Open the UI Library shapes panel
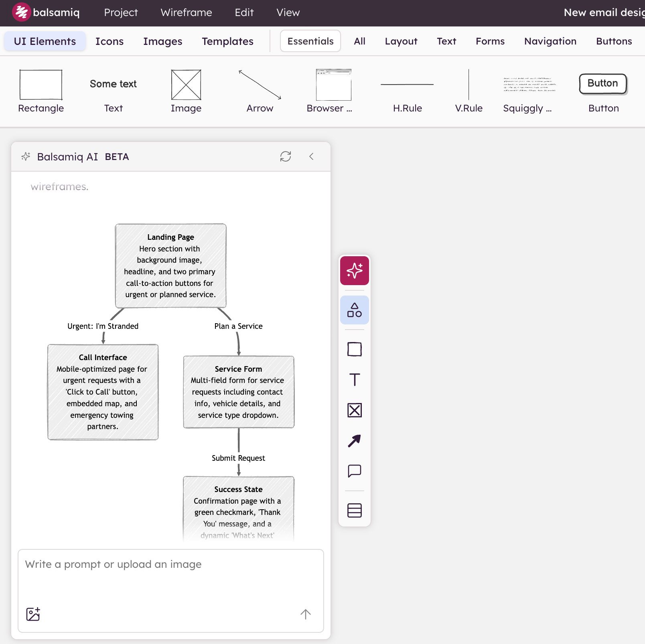This screenshot has height=644, width=645. click(354, 310)
